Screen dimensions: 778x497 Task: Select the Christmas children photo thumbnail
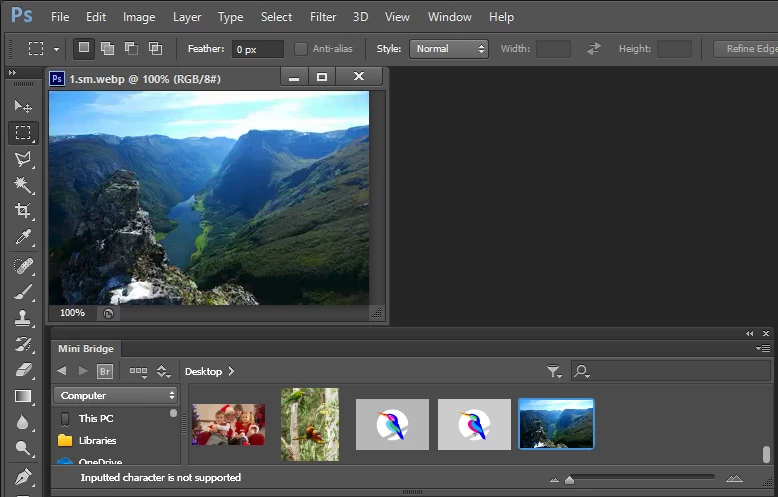click(x=228, y=424)
